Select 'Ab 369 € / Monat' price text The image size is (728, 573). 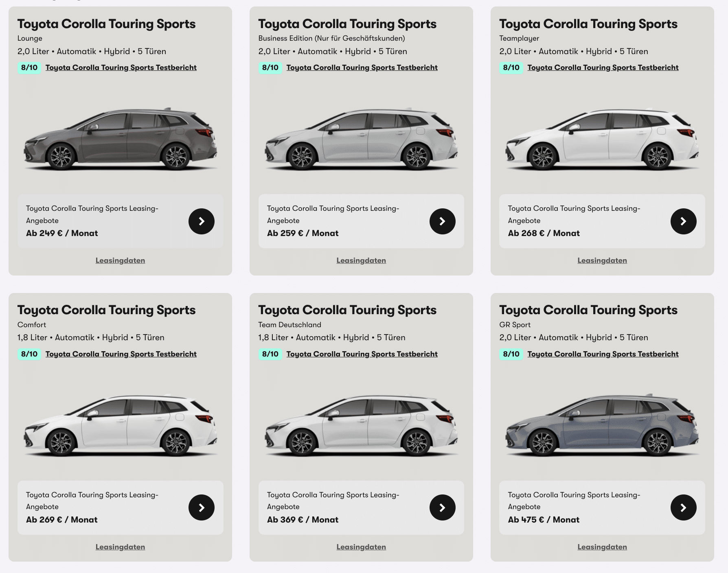pos(303,520)
